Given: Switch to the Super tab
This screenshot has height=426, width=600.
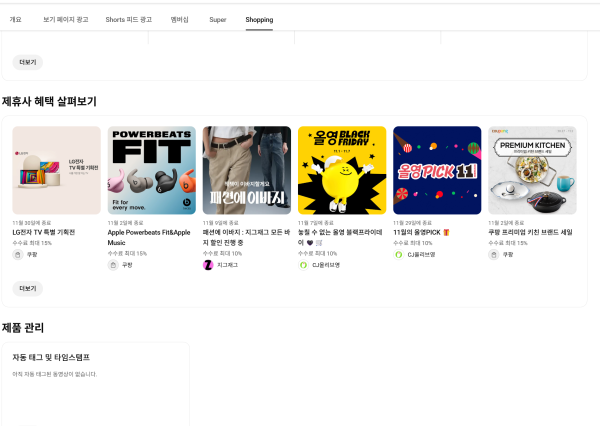Looking at the screenshot, I should [217, 19].
